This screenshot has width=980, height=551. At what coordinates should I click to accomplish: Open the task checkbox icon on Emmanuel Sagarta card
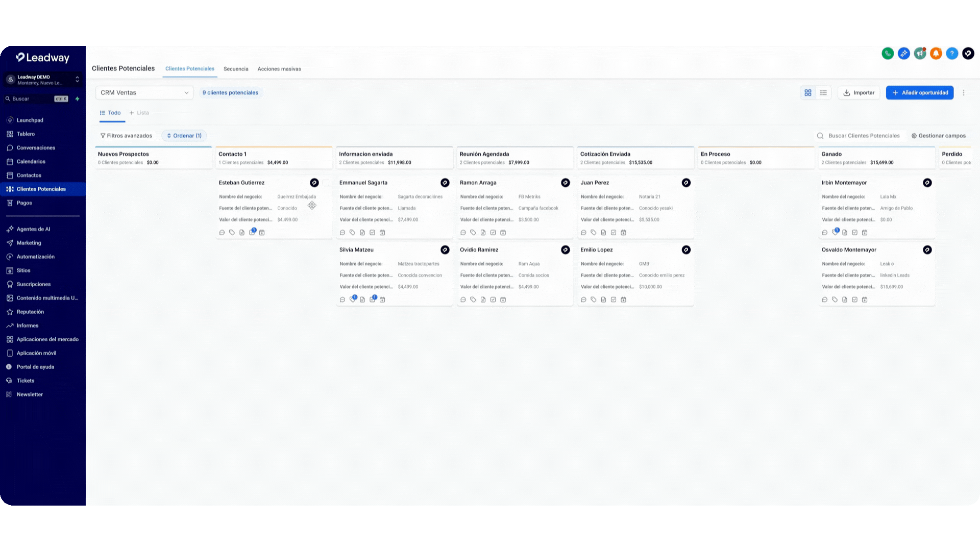coord(373,233)
